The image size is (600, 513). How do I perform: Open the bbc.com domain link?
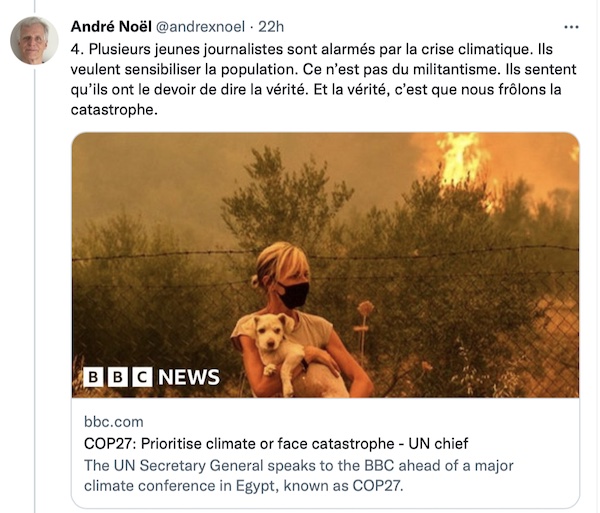coord(114,422)
